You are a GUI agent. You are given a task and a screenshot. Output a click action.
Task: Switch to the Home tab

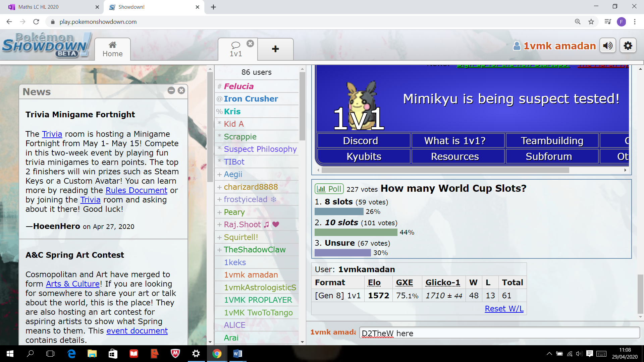click(x=112, y=49)
